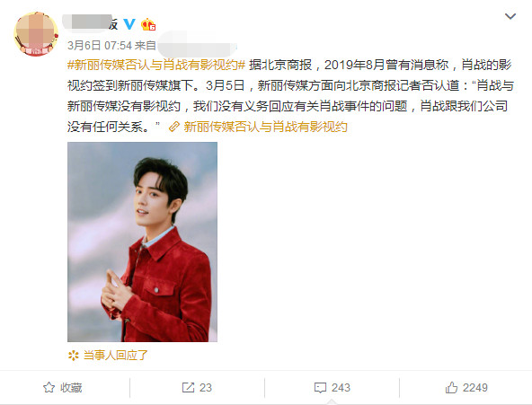Click the crown membership badge icon
This screenshot has height=405, width=532.
tap(148, 24)
